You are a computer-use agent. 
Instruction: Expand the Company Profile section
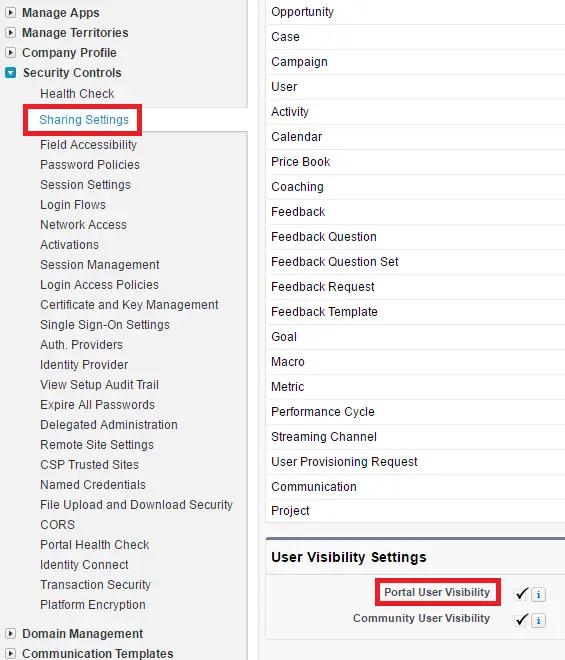pos(11,53)
